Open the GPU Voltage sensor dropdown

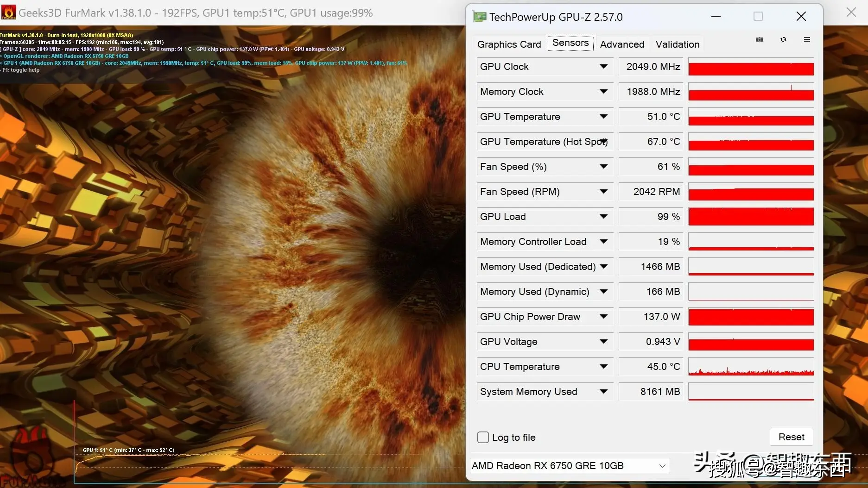603,342
